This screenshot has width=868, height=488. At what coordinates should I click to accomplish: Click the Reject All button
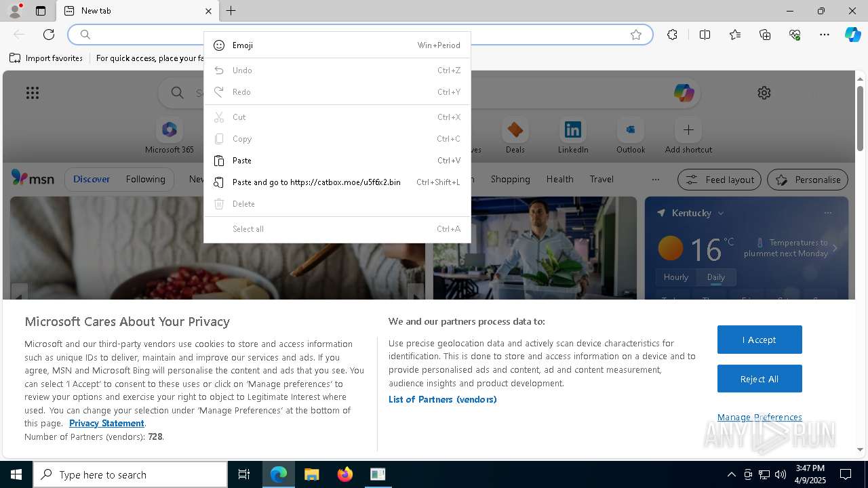click(x=759, y=379)
